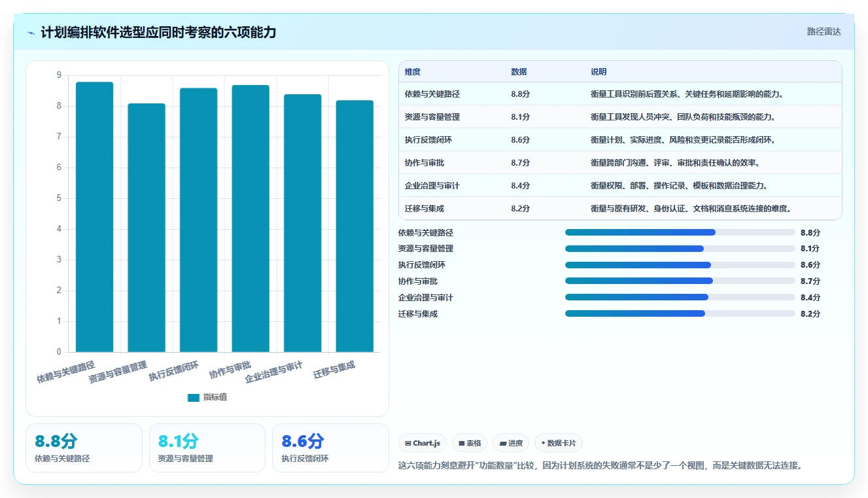Image resolution: width=868 pixels, height=498 pixels.
Task: Select the 依赖与关键路径 table cell
Action: click(x=432, y=94)
